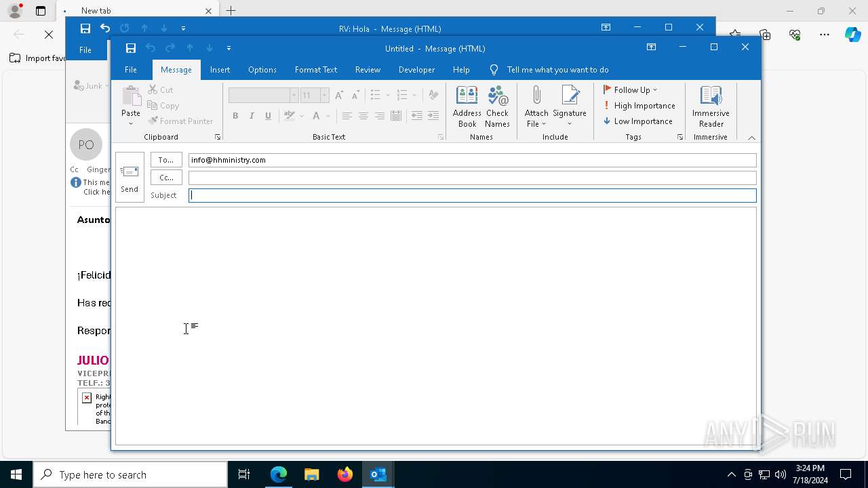Click the To... recipients button

click(166, 160)
